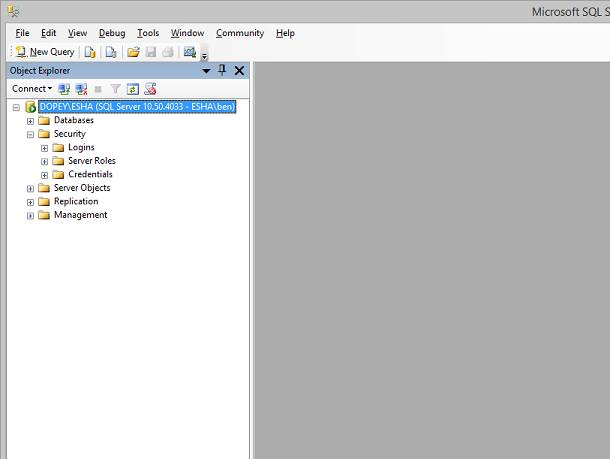
Task: Open the Help menu
Action: [285, 33]
